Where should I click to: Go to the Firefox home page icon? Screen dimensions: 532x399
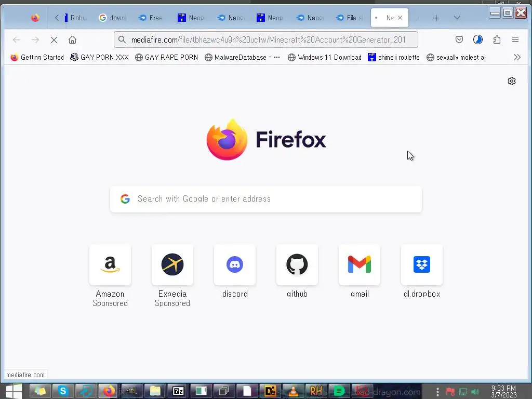point(72,40)
